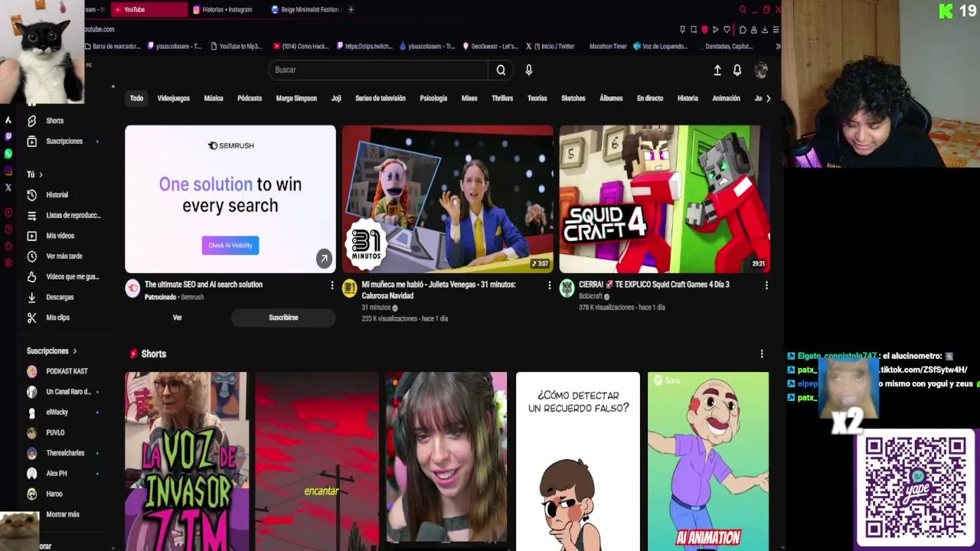
Task: Open the La voz de Invasor short
Action: point(186,461)
